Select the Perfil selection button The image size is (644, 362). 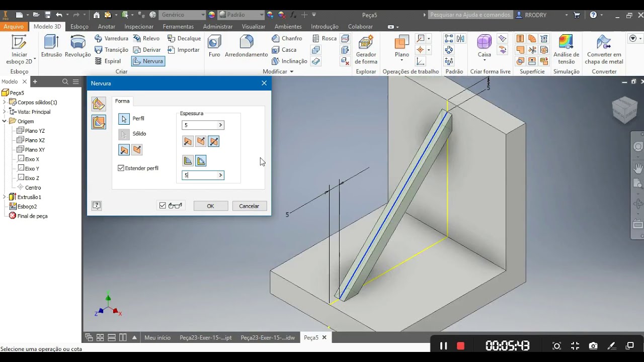[x=124, y=119]
